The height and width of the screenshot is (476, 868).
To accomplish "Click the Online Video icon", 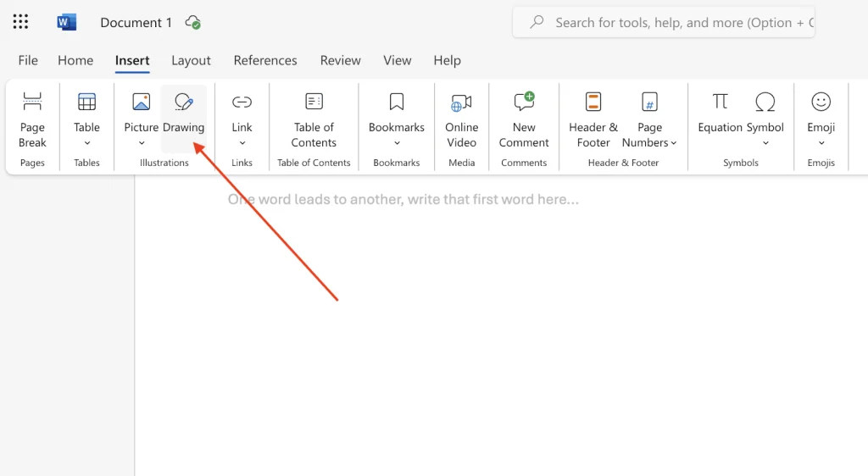I will 461,103.
